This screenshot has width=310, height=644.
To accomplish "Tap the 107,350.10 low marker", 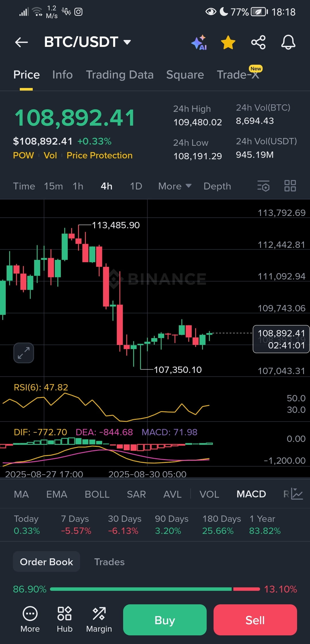I will (178, 370).
